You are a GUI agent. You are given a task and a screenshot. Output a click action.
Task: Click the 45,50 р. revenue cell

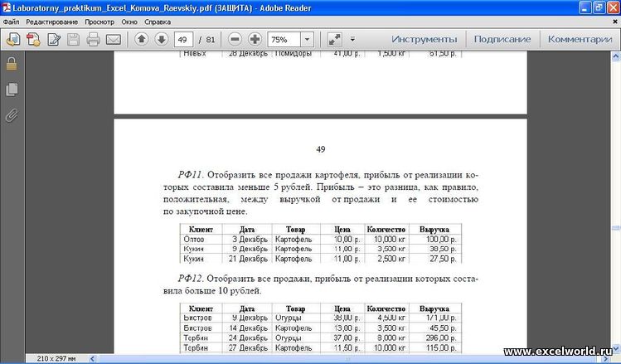click(443, 328)
